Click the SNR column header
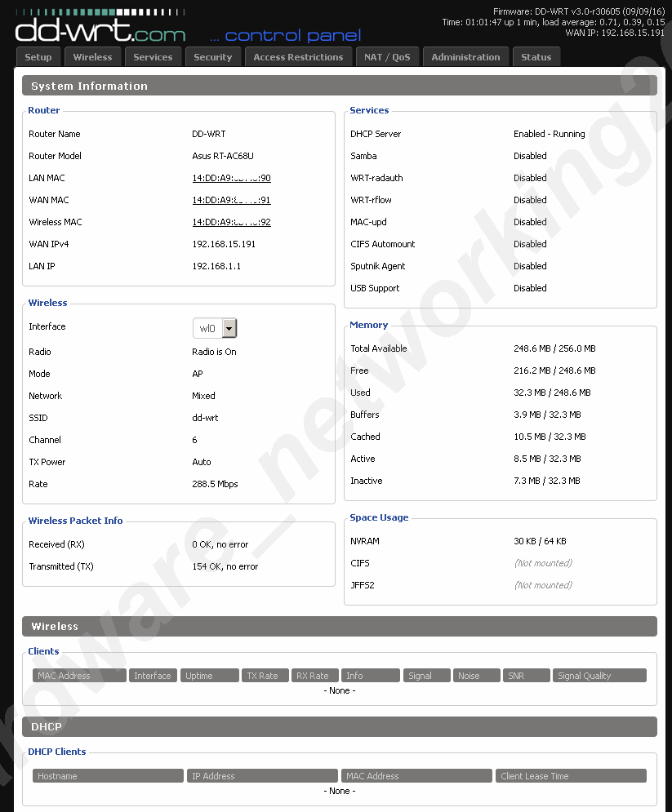Screen dimensions: 672x812 525,676
